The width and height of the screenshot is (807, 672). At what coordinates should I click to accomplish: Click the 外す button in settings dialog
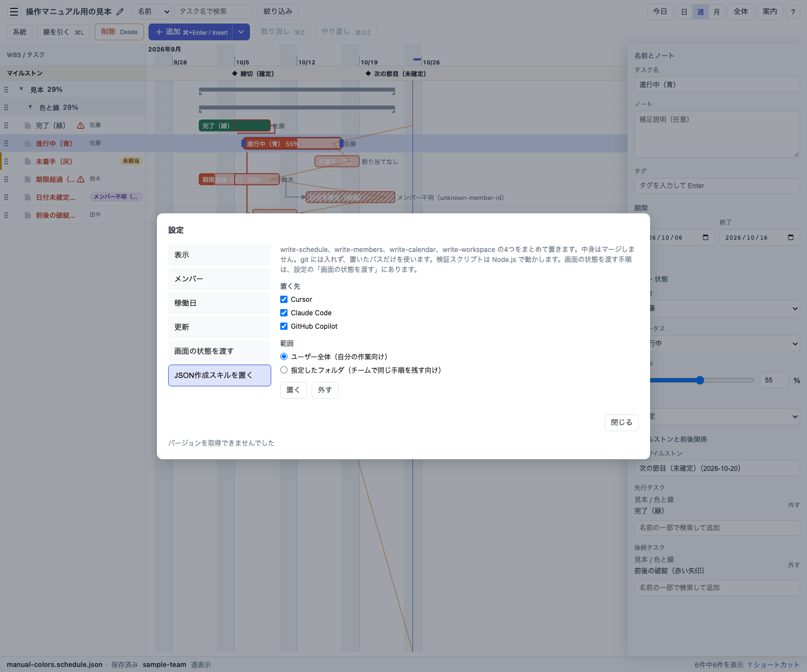point(325,390)
